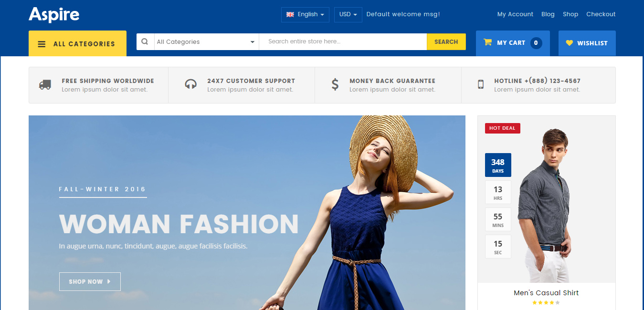Click 'HOTLINE +(888) 123-4567' text
Image resolution: width=644 pixels, height=310 pixels.
[538, 81]
